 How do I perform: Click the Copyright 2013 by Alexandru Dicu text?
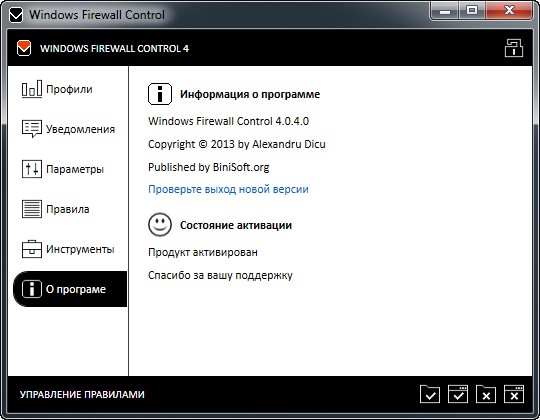point(237,144)
